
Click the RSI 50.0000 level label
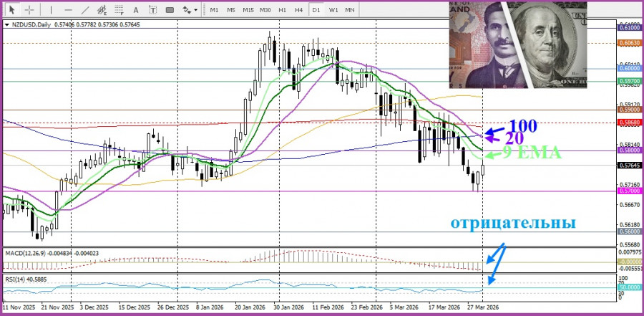click(x=629, y=287)
